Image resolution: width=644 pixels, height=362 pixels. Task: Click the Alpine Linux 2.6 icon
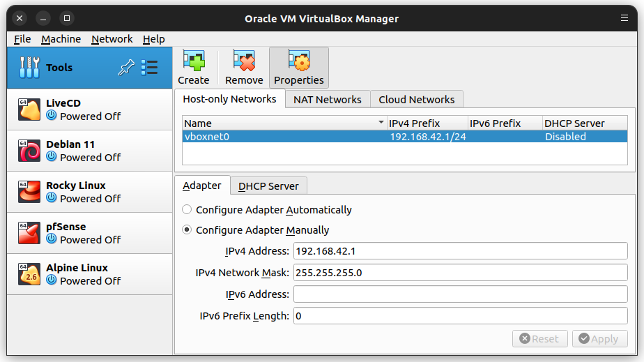[x=29, y=273]
